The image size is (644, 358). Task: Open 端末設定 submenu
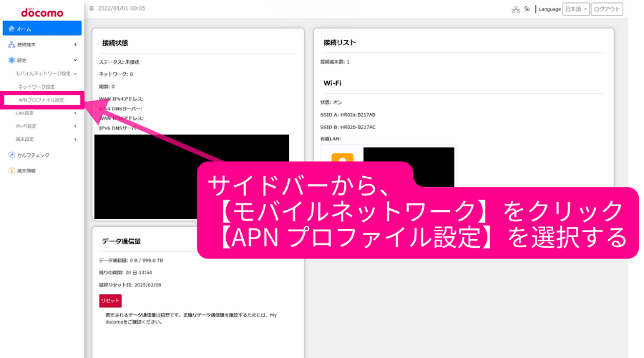coord(24,140)
